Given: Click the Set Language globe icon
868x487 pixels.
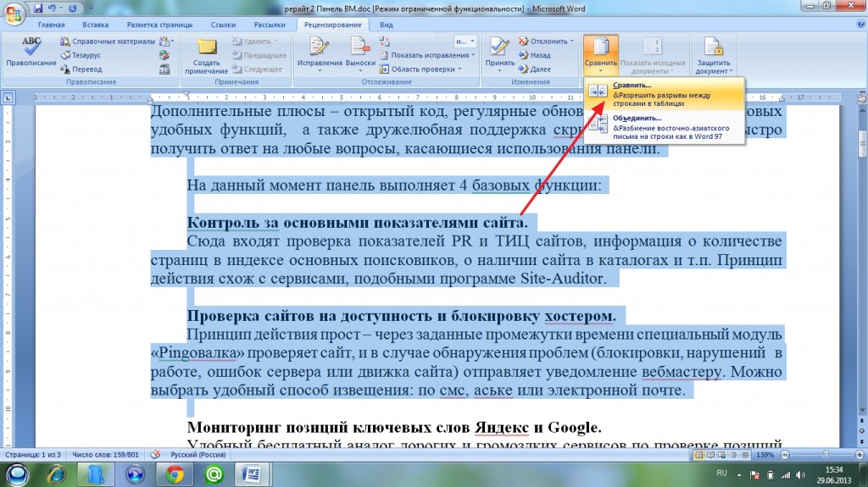Looking at the screenshot, I should [164, 55].
